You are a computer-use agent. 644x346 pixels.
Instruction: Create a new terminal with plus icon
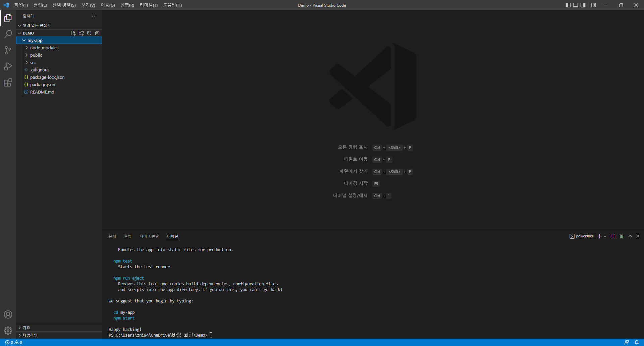[x=599, y=236]
